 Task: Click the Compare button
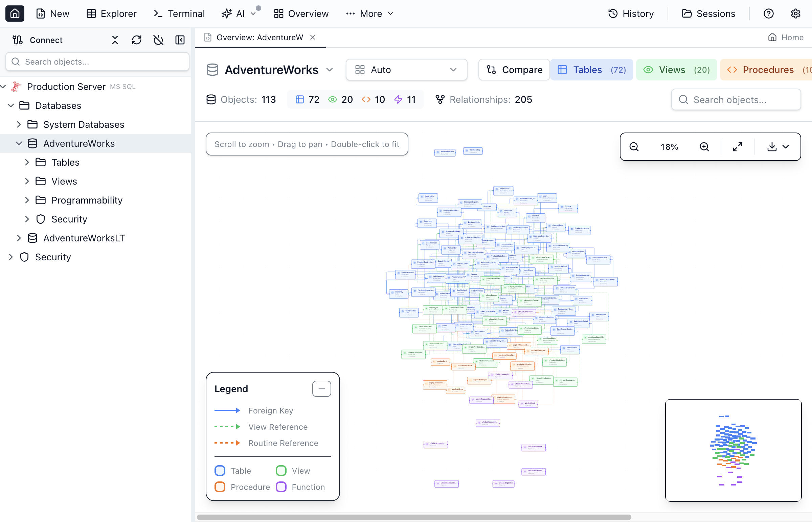pyautogui.click(x=514, y=70)
